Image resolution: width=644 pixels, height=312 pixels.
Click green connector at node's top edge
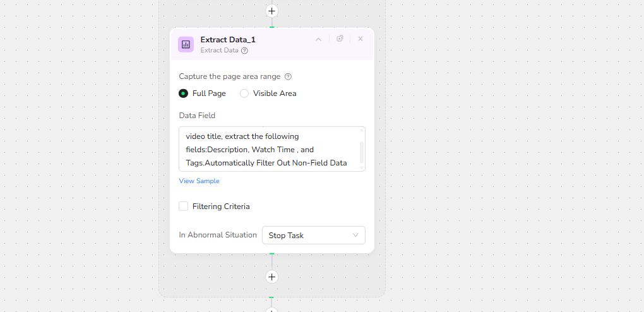tap(271, 27)
